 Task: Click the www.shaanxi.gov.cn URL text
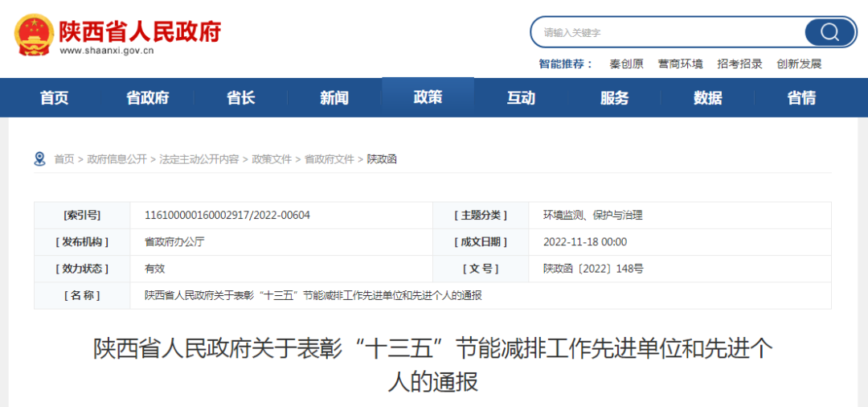(106, 51)
